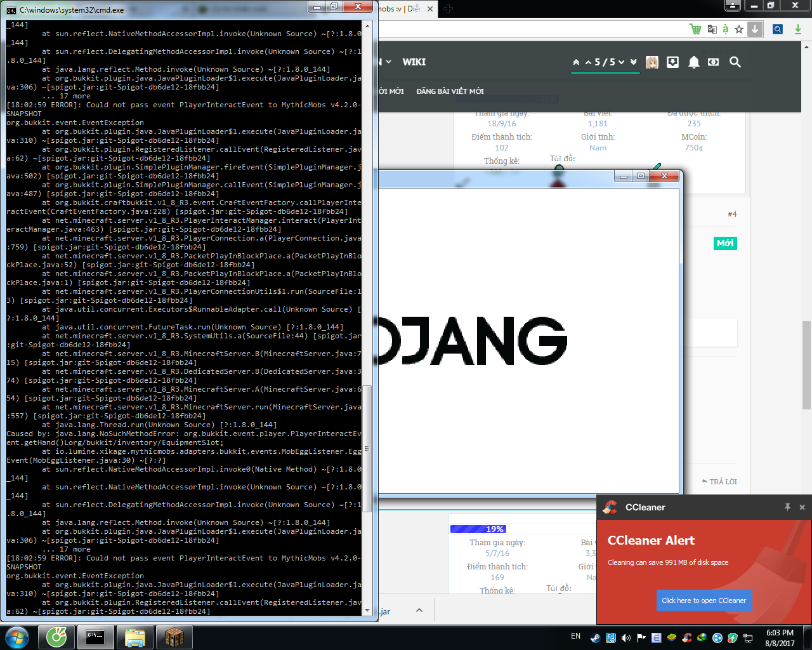Open the forum inbox icon
Viewport: 812px width, 650px height.
click(x=672, y=62)
